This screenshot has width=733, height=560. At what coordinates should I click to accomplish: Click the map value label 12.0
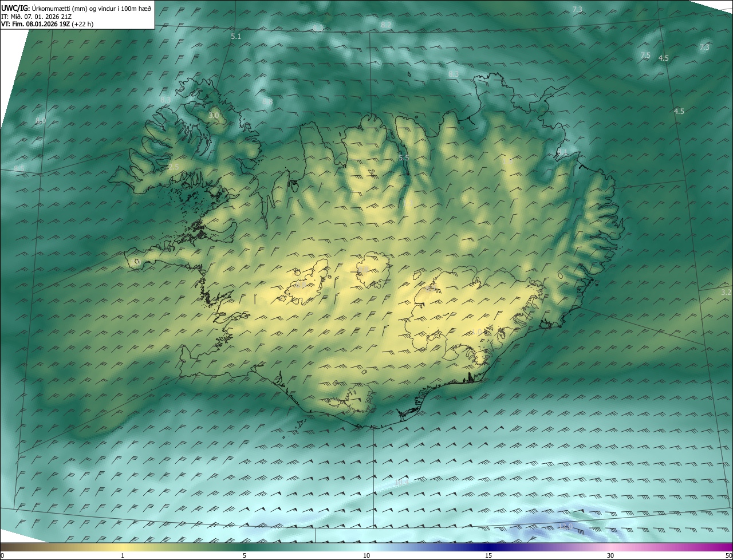click(x=565, y=527)
